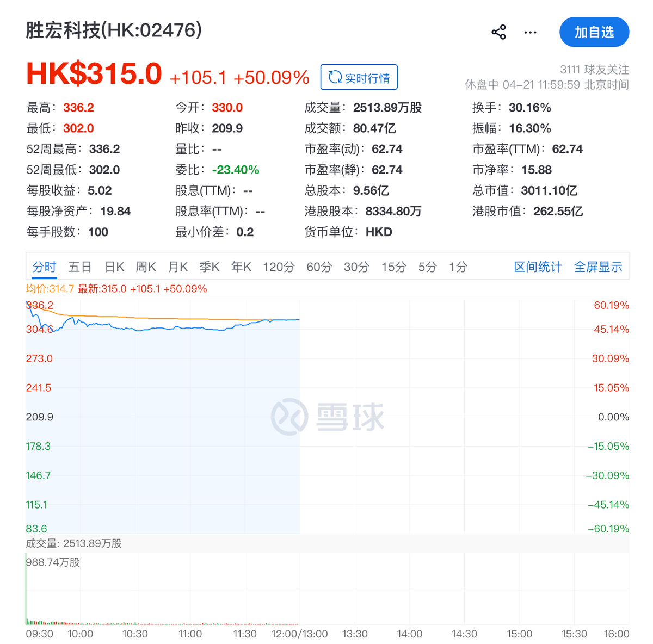
Task: Show the 年K chart
Action: (x=241, y=267)
